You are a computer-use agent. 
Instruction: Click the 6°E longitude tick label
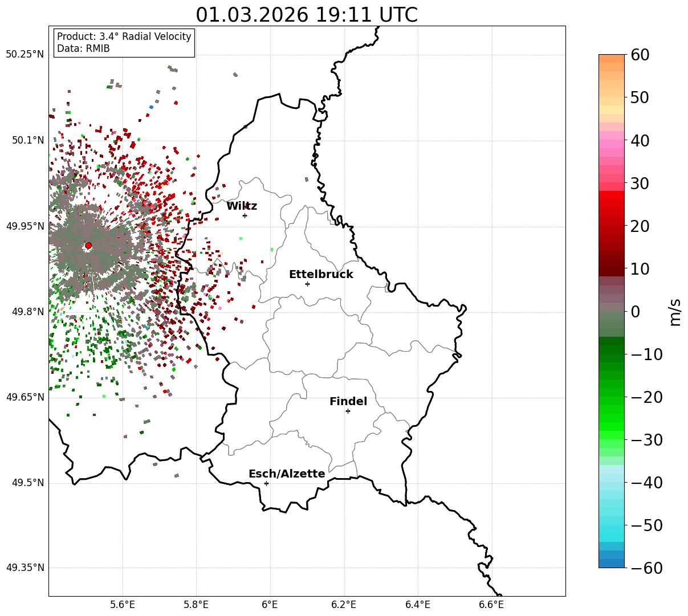(x=270, y=605)
